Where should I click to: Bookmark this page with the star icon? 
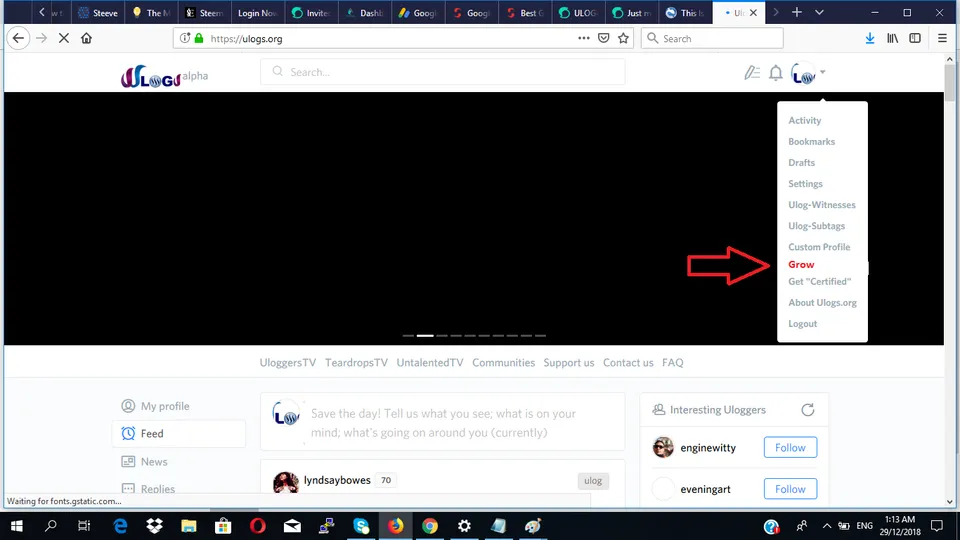[623, 38]
